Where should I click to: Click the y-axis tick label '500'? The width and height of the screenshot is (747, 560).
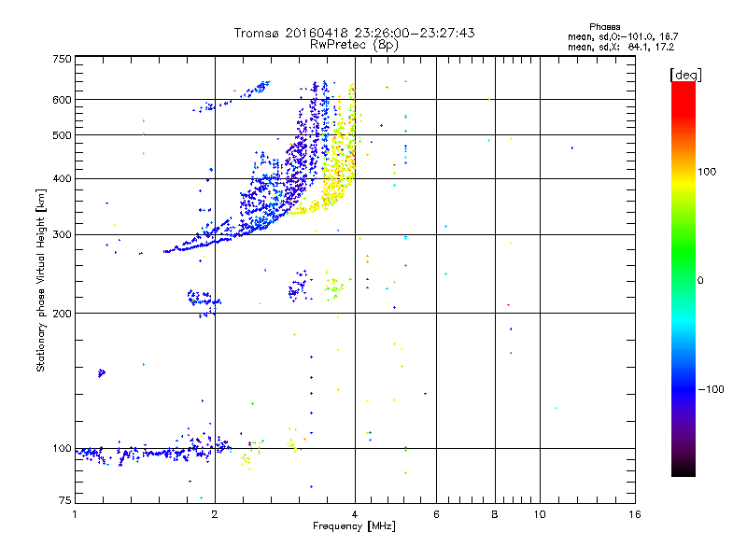pos(62,135)
